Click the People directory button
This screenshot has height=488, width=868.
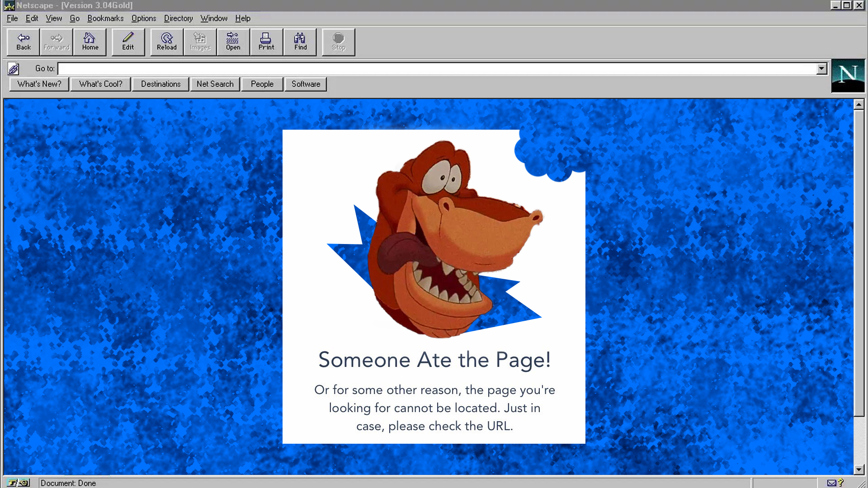pyautogui.click(x=262, y=84)
